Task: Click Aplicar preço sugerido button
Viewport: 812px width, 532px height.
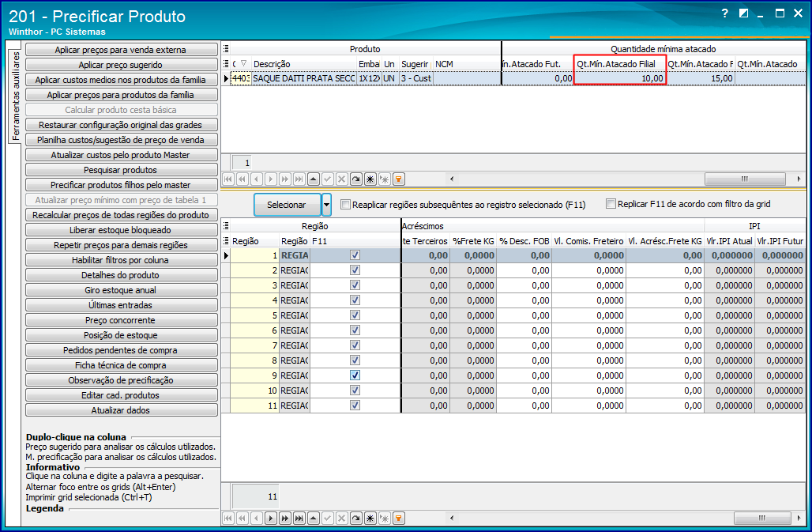Action: click(121, 65)
